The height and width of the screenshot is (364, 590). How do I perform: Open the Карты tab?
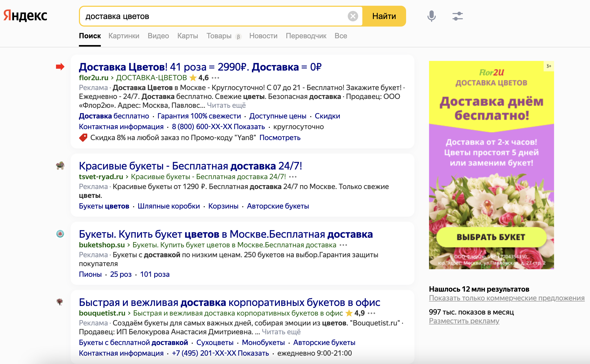(188, 36)
